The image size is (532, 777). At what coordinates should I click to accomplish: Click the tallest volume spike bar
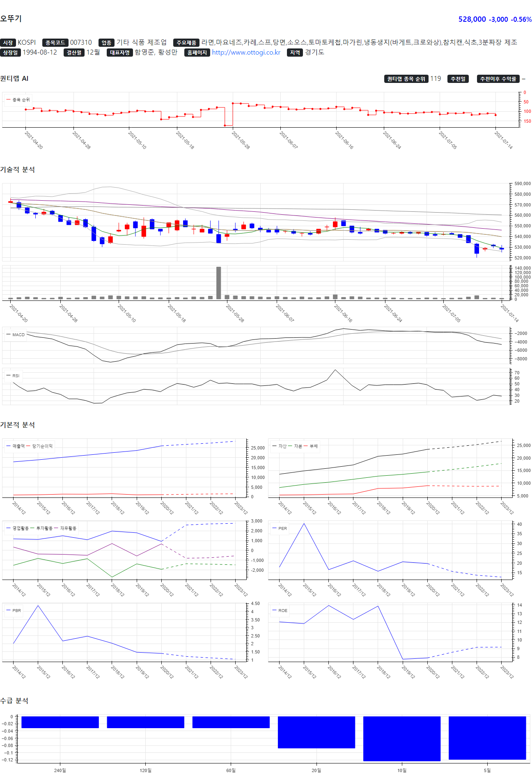pyautogui.click(x=218, y=283)
